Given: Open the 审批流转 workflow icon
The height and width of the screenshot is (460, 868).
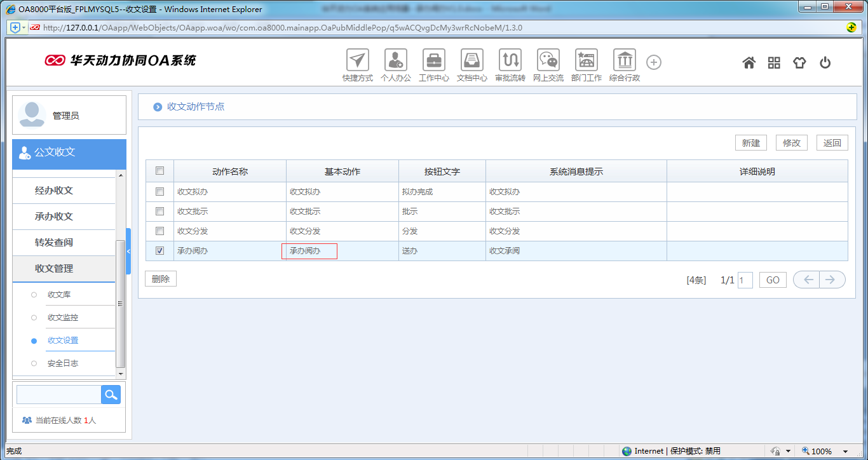Looking at the screenshot, I should (x=510, y=60).
